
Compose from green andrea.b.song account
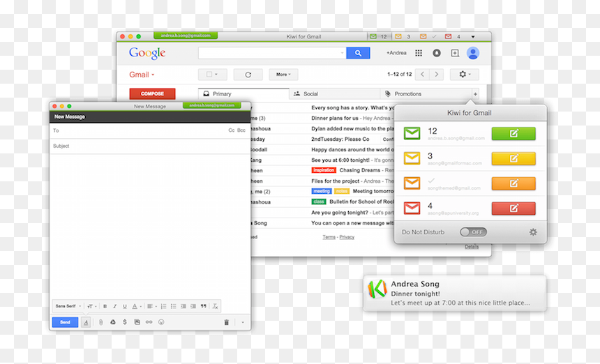pos(513,133)
